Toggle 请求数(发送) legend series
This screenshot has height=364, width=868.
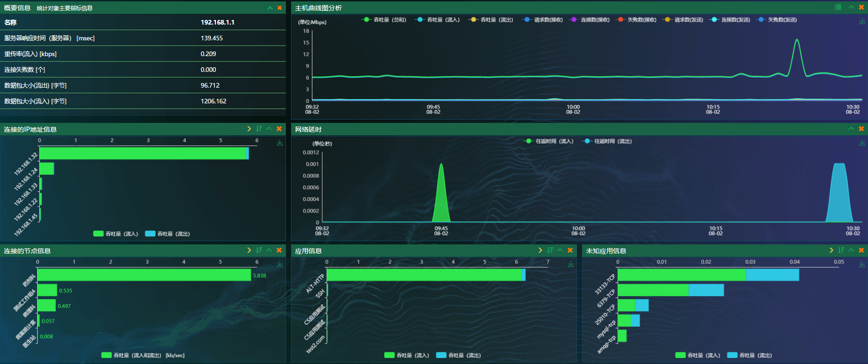click(x=683, y=19)
